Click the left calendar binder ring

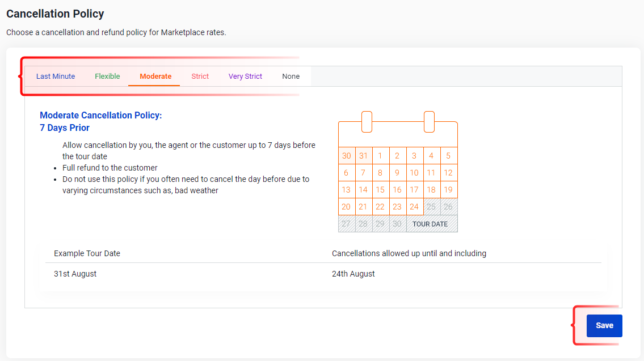pos(367,122)
